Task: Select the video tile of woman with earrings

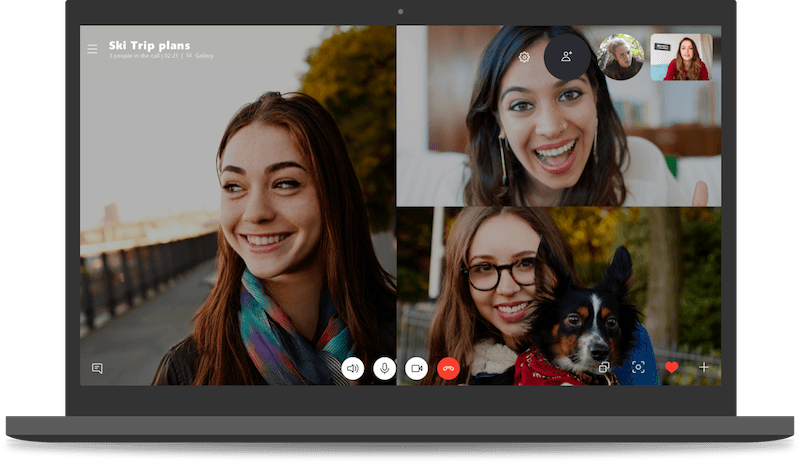Action: pos(559,116)
